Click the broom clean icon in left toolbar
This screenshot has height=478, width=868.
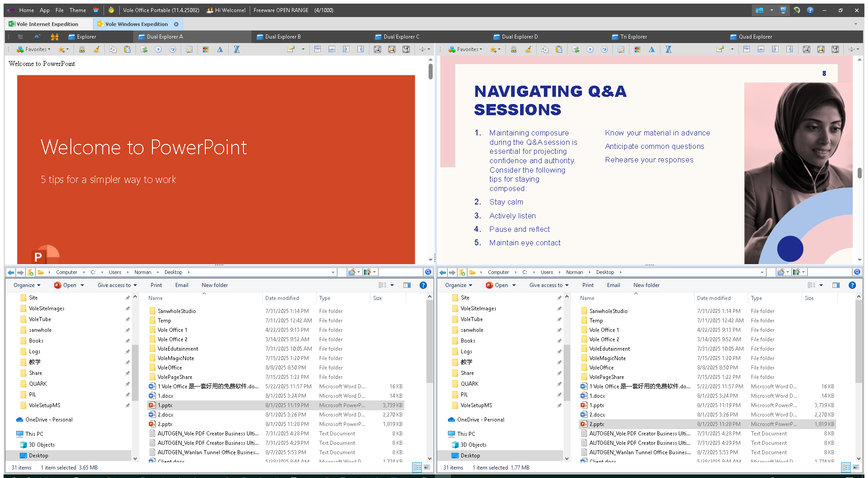[96, 49]
